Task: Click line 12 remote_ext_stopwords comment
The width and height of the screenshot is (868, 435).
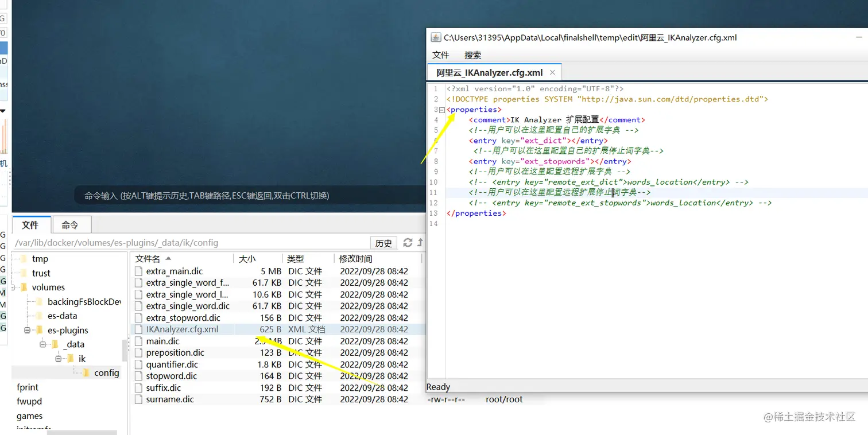Action: pos(620,203)
